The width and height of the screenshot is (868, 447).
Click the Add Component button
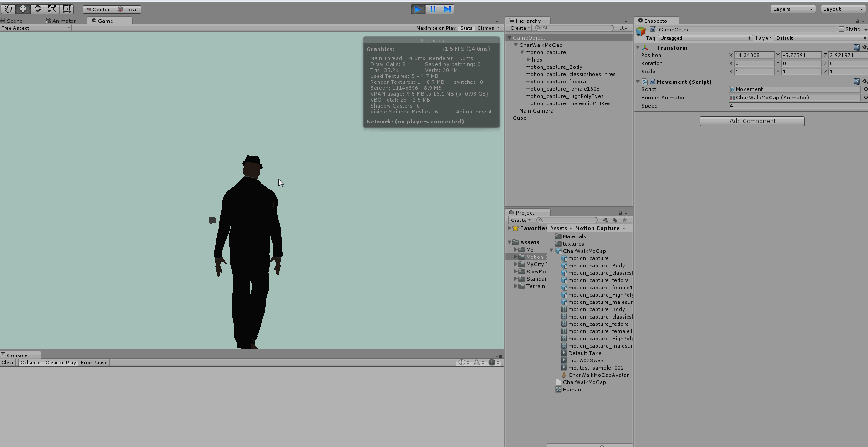point(752,121)
